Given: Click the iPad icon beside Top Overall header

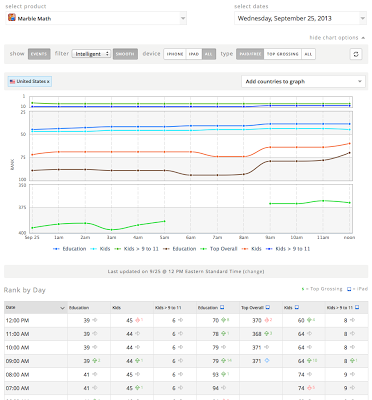Looking at the screenshot, I should (267, 307).
